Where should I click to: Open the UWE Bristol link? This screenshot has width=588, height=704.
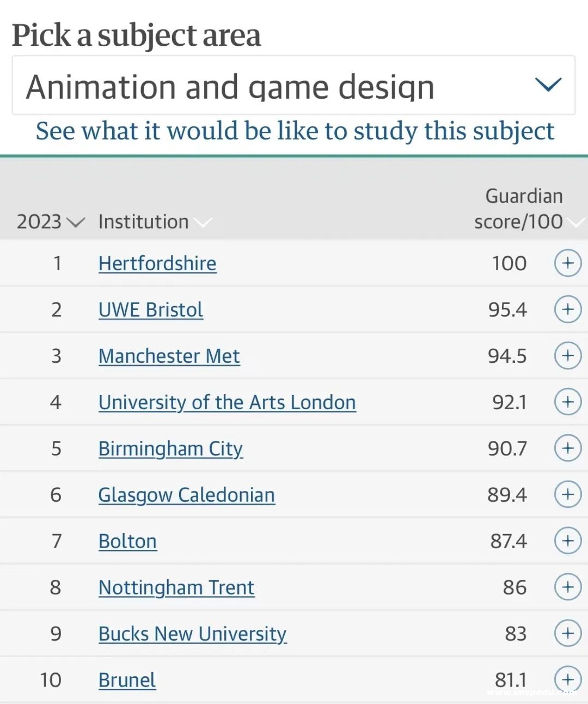tap(151, 310)
